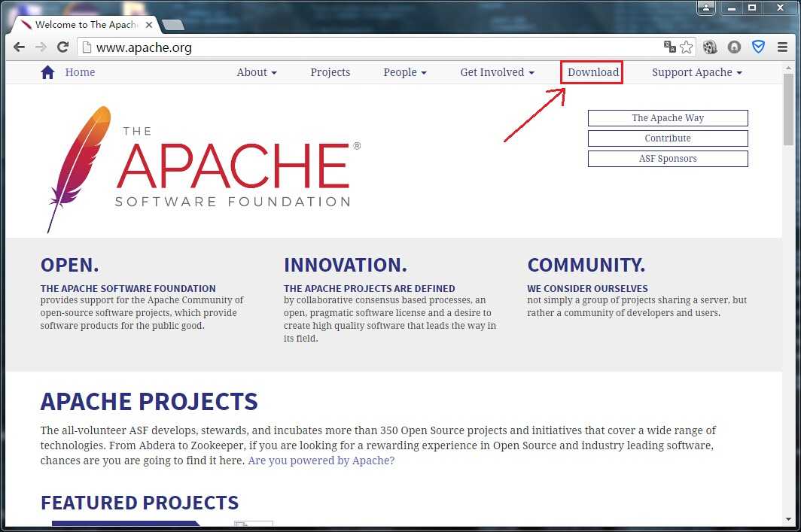
Task: Click the Apache feather logo
Action: coord(80,169)
